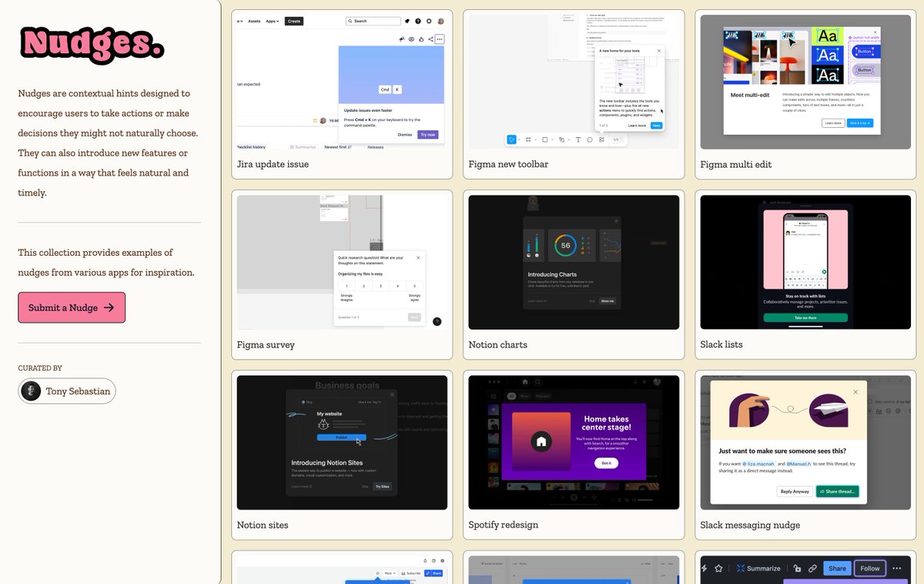
Task: Click the 'Figma multi edit' title
Action: point(736,164)
